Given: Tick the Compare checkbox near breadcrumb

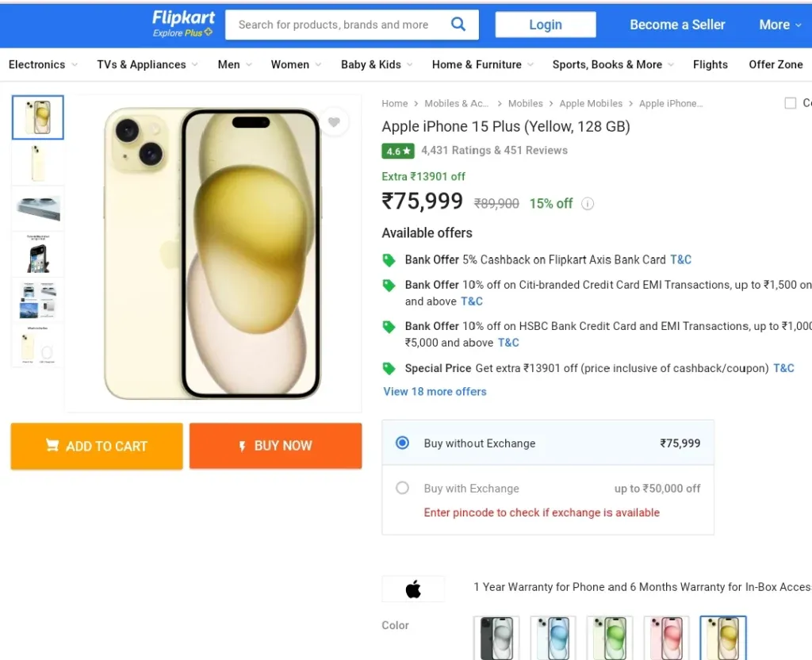Looking at the screenshot, I should pos(791,103).
